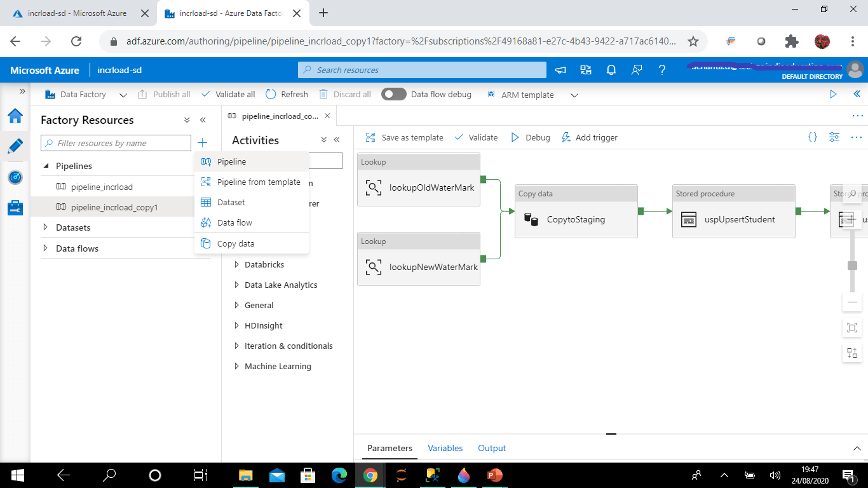
Task: Expand the Data flows tree node
Action: pos(45,248)
